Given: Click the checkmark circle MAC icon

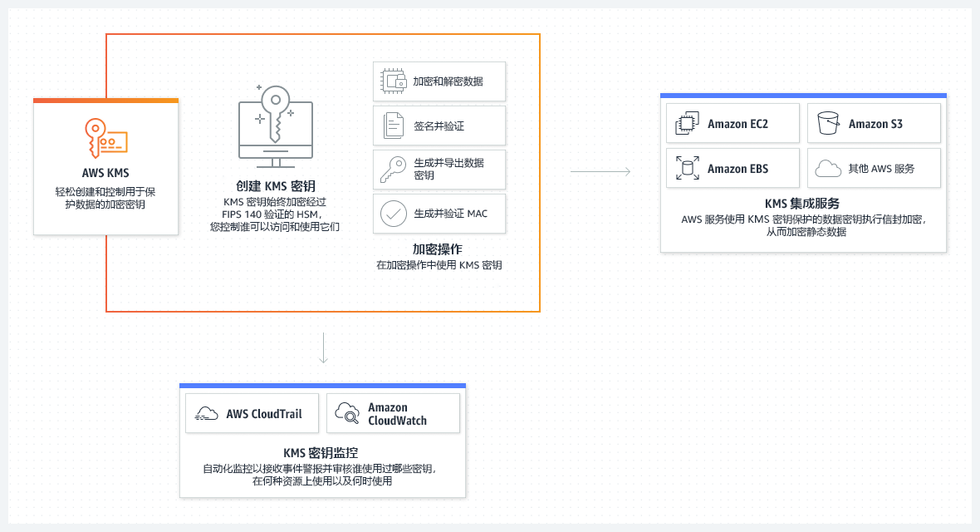Looking at the screenshot, I should coord(393,214).
